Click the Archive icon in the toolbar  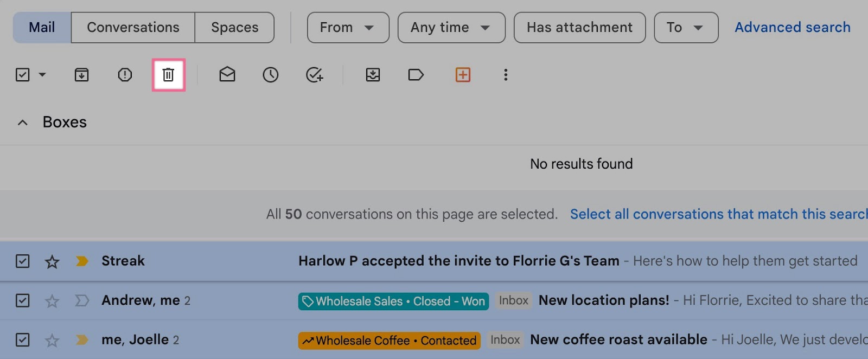[81, 75]
